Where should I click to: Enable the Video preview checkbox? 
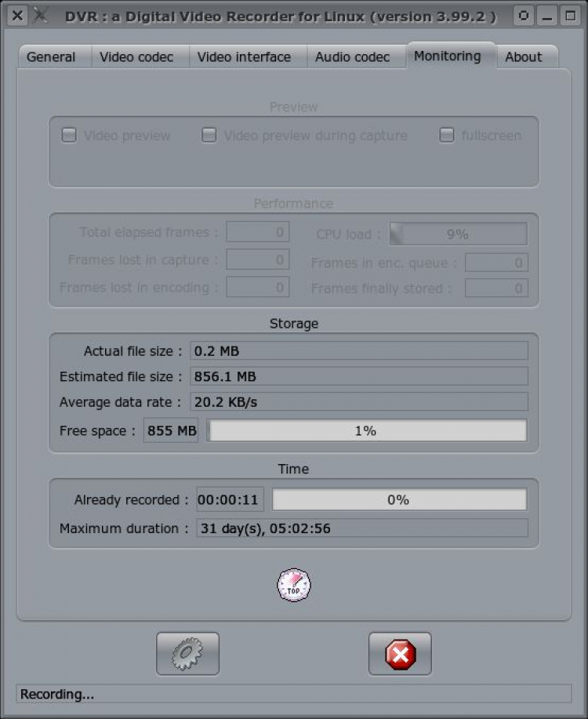click(x=70, y=136)
